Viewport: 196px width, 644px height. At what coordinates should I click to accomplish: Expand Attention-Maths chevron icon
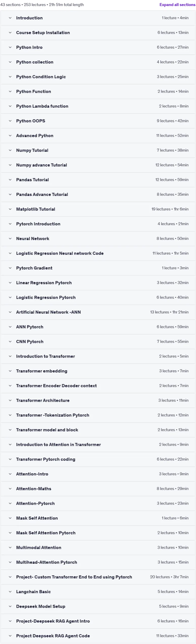[x=10, y=489]
